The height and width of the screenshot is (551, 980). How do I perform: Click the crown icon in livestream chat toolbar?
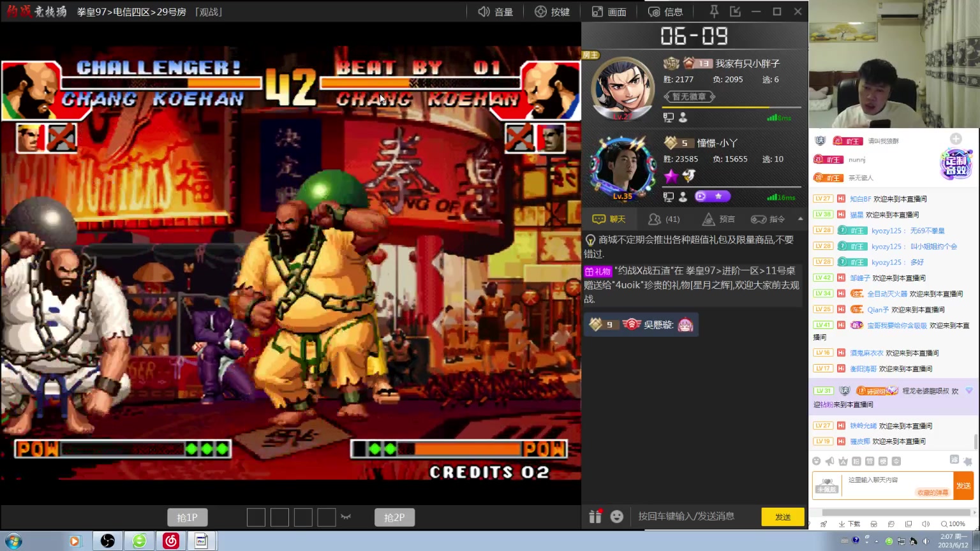(843, 461)
